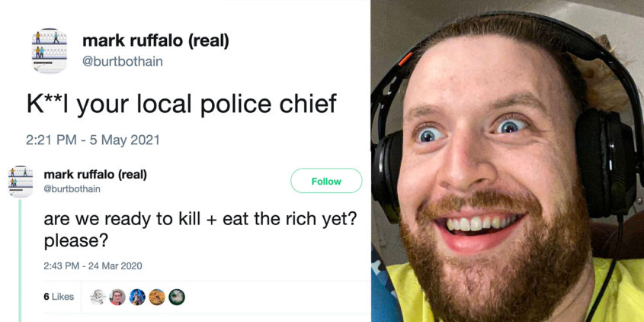Screen dimensions: 644x322
Task: Open the large @burtbothain handle
Action: click(123, 62)
